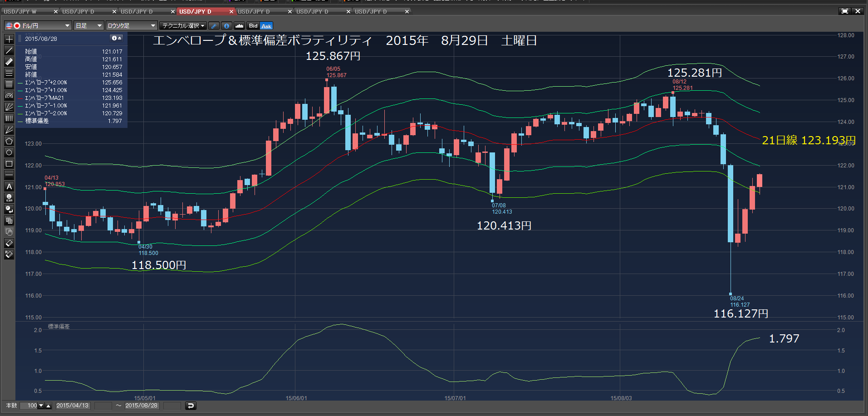This screenshot has width=868, height=416.
Task: Select the three horizontal lines retracement tool
Action: tap(9, 73)
